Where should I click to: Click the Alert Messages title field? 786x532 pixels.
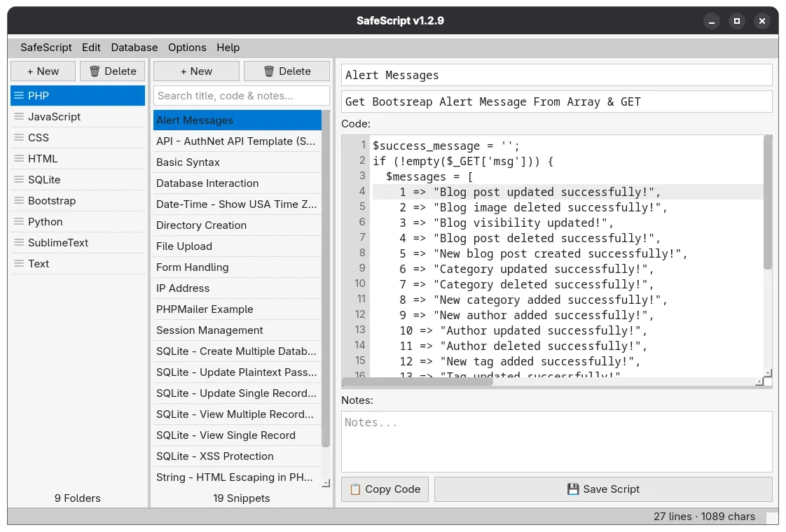tap(557, 75)
